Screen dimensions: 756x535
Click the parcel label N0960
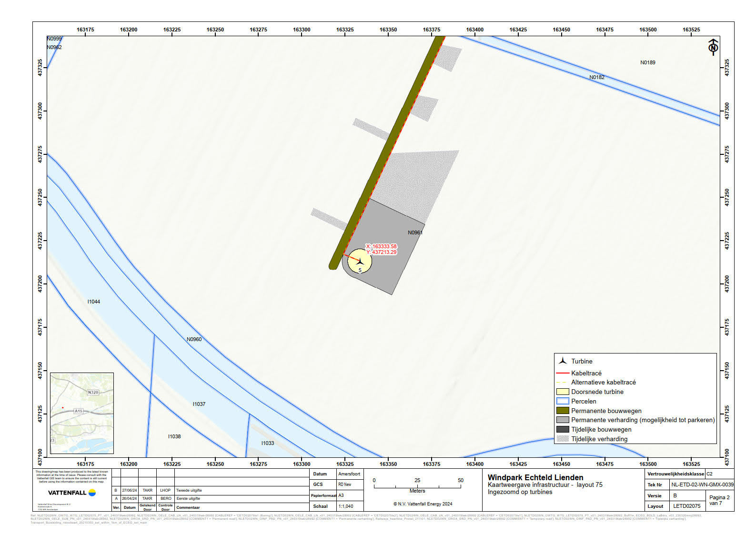[x=194, y=339]
